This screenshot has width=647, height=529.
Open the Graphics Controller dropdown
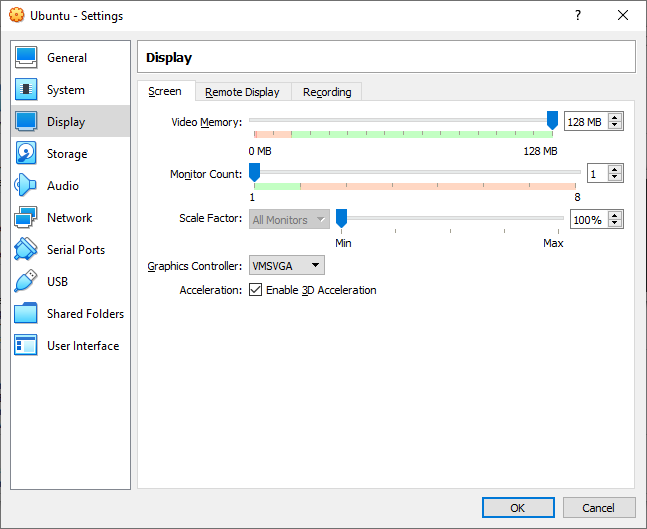287,265
